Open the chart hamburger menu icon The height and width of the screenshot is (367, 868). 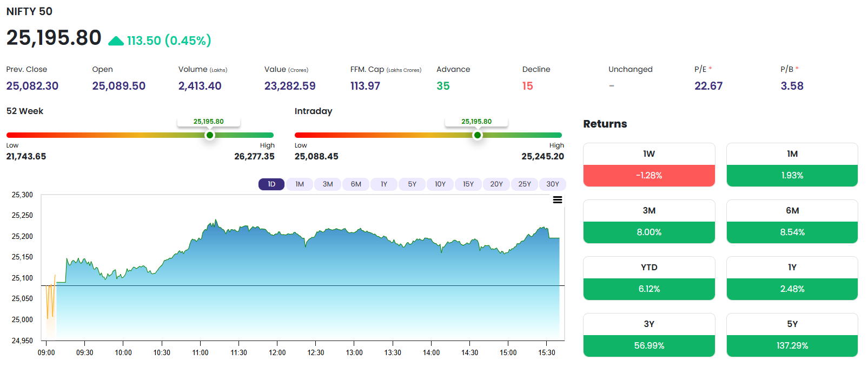click(x=558, y=200)
